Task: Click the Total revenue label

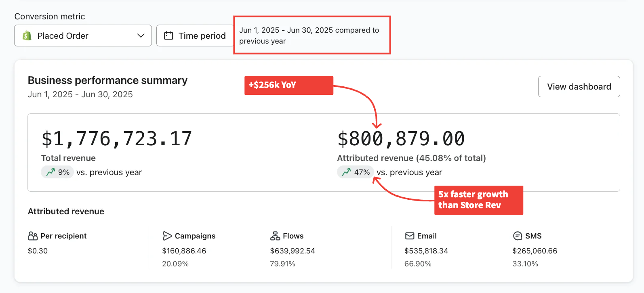Action: point(68,158)
